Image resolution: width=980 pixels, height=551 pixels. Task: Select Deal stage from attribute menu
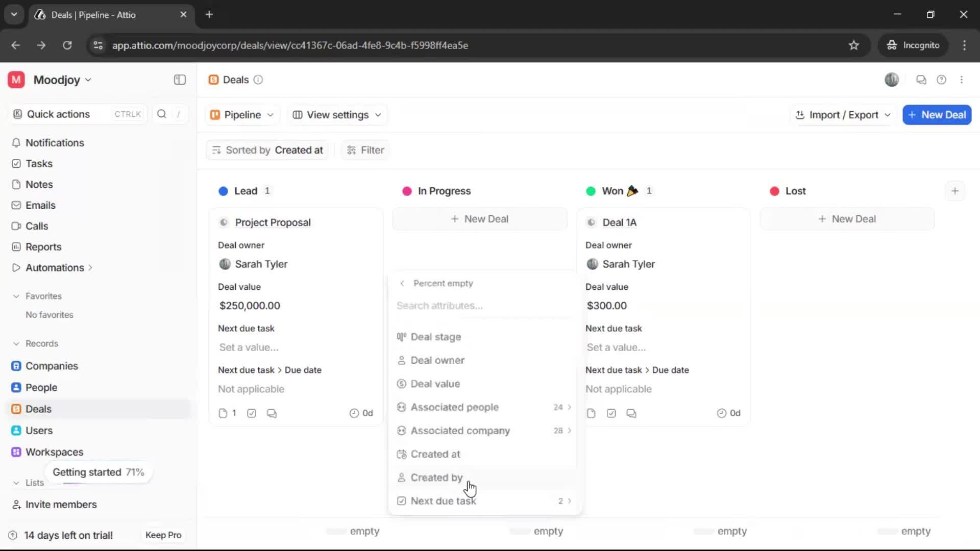pyautogui.click(x=436, y=337)
